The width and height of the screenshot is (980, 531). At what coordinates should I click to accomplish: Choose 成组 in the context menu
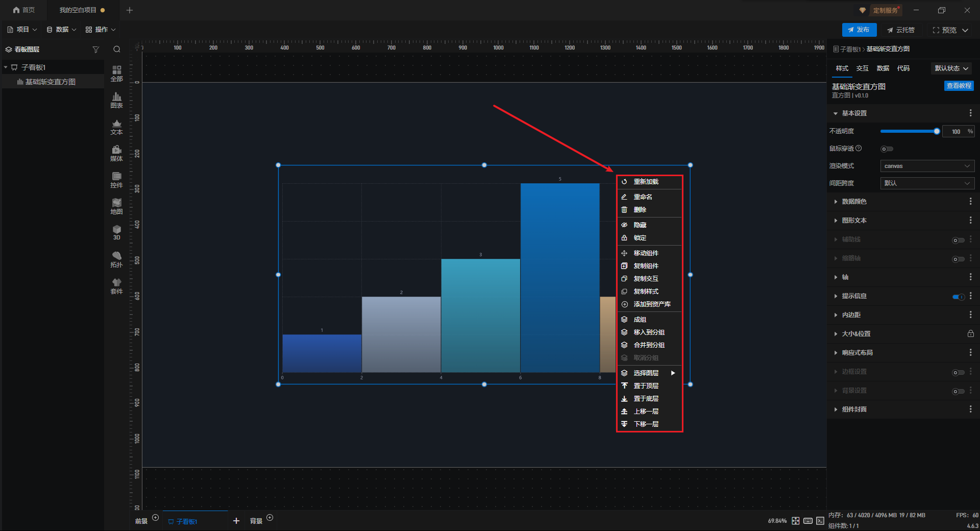pyautogui.click(x=649, y=320)
